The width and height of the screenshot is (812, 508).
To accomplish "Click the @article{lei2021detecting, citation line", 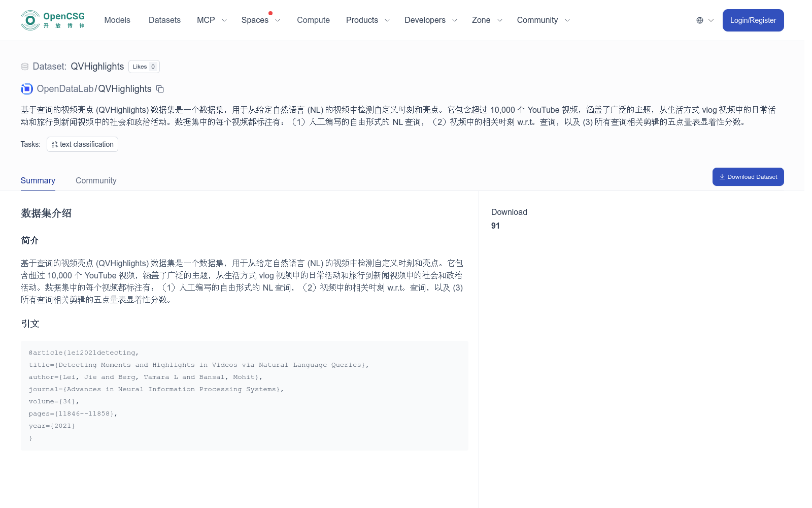I will coord(84,353).
